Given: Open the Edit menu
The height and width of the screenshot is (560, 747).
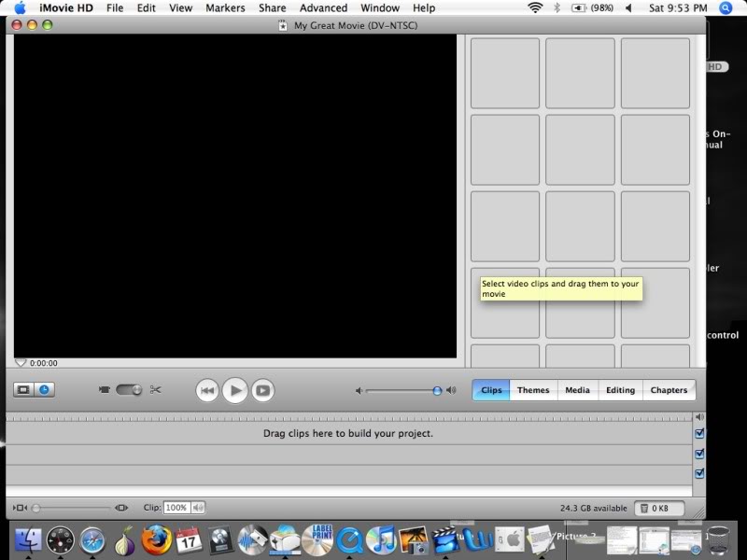Looking at the screenshot, I should click(x=147, y=7).
